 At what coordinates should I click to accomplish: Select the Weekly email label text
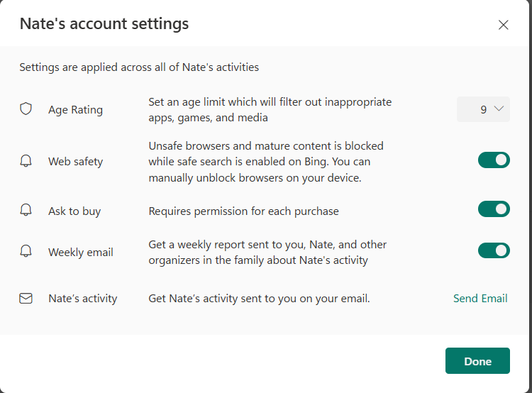point(80,253)
